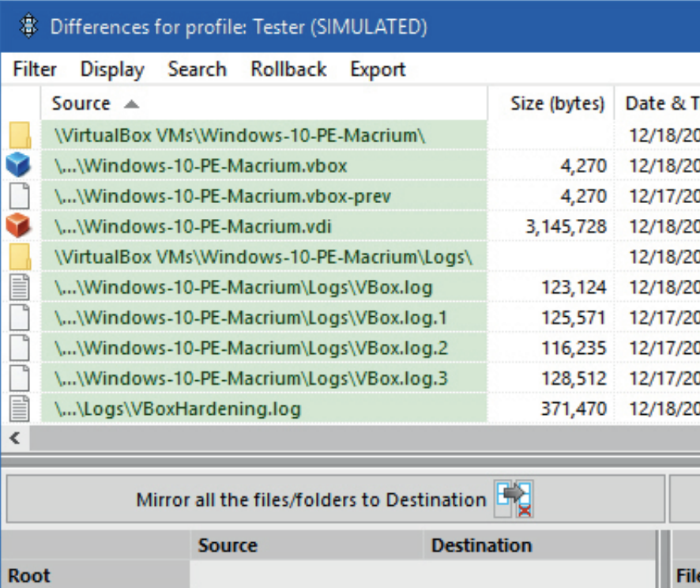Click the text file icon for VBox.log
The width and height of the screenshot is (700, 588).
[x=19, y=287]
